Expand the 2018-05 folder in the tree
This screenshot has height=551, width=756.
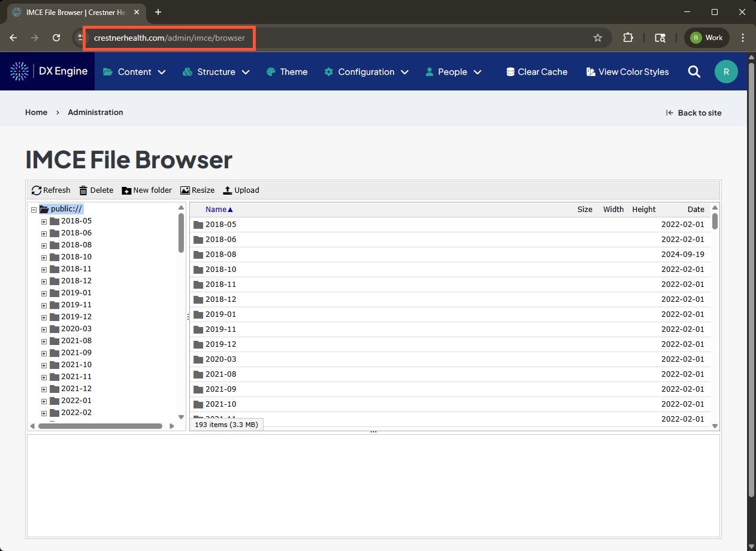(43, 220)
